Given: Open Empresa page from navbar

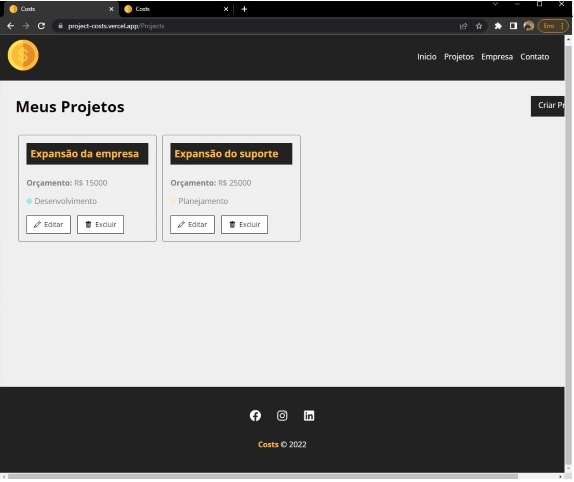Looking at the screenshot, I should coord(497,57).
